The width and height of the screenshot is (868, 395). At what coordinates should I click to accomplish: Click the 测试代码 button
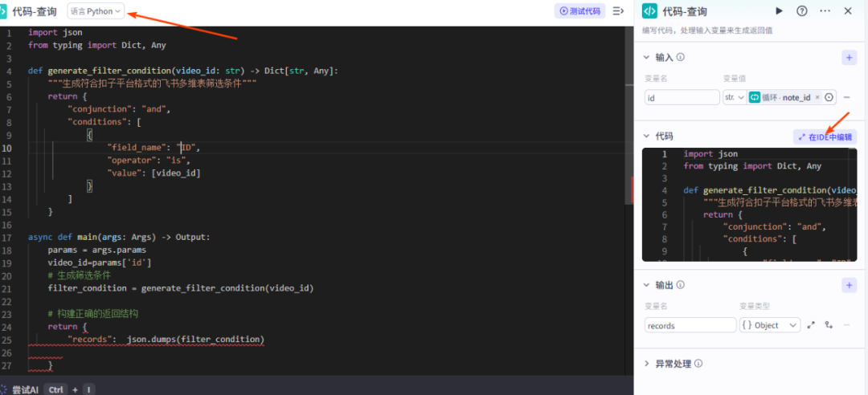pyautogui.click(x=579, y=11)
